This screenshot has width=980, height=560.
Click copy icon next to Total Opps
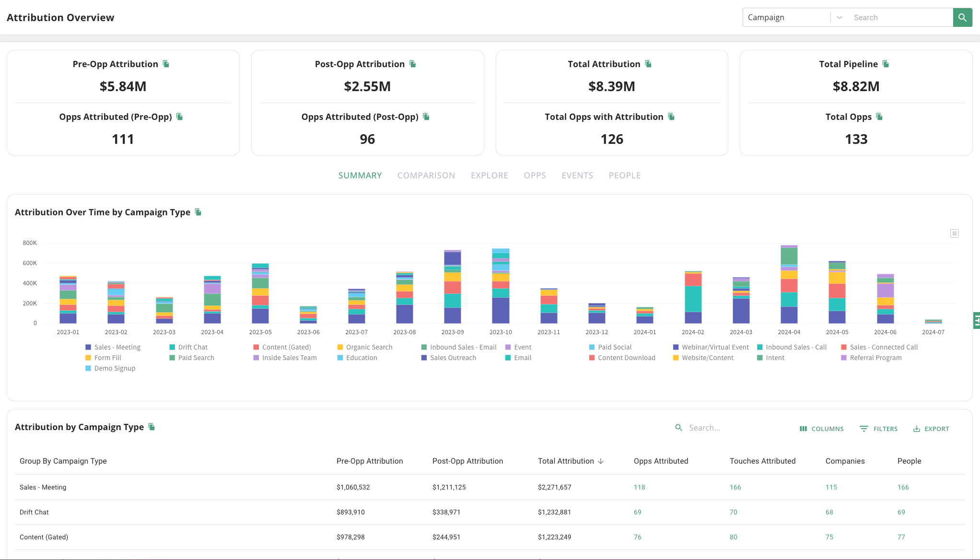tap(879, 117)
